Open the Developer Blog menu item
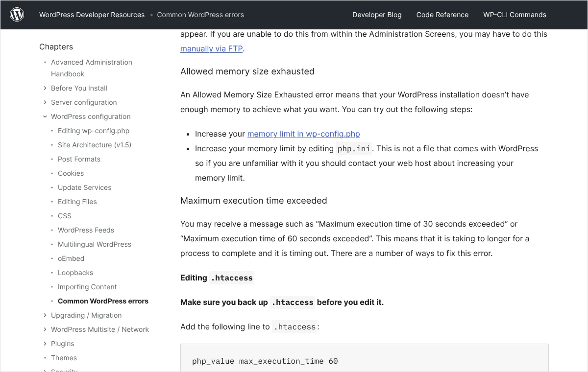Image resolution: width=588 pixels, height=372 pixels. (x=377, y=15)
